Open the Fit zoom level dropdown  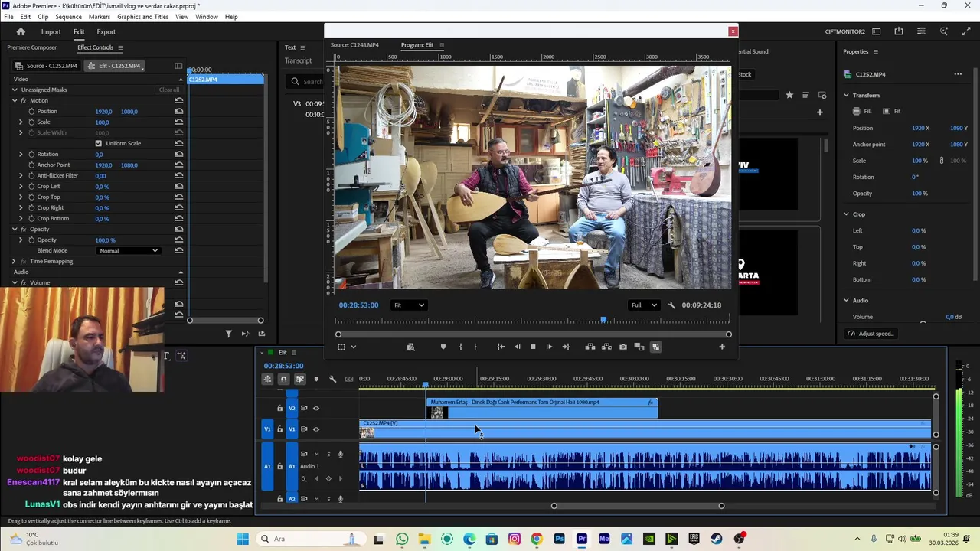coord(408,305)
